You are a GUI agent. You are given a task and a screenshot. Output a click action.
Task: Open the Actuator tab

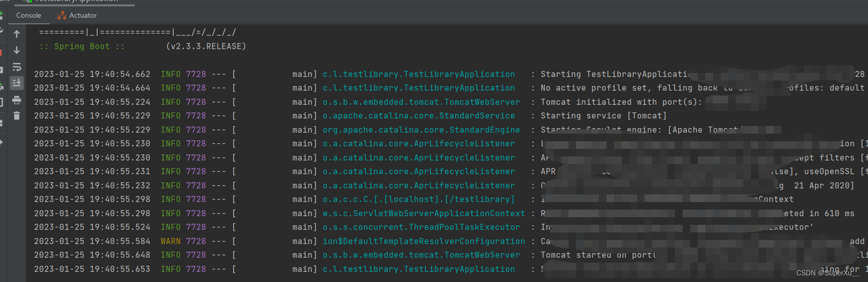coord(77,15)
